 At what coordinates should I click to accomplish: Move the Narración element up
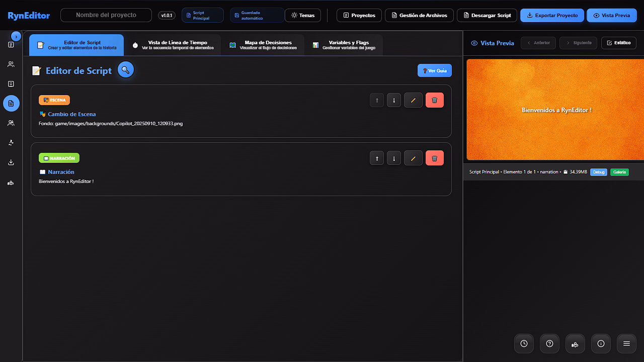377,158
